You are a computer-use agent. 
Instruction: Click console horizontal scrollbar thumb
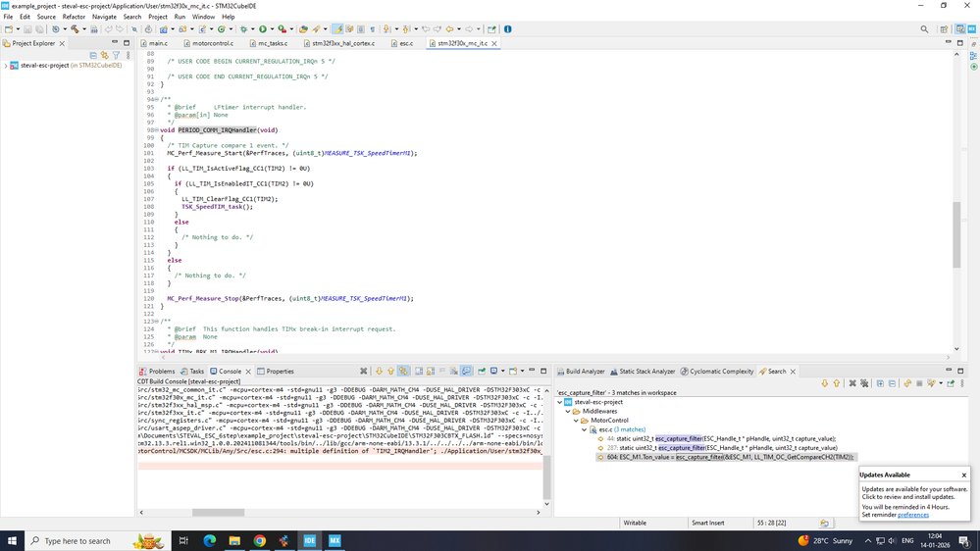[x=218, y=512]
